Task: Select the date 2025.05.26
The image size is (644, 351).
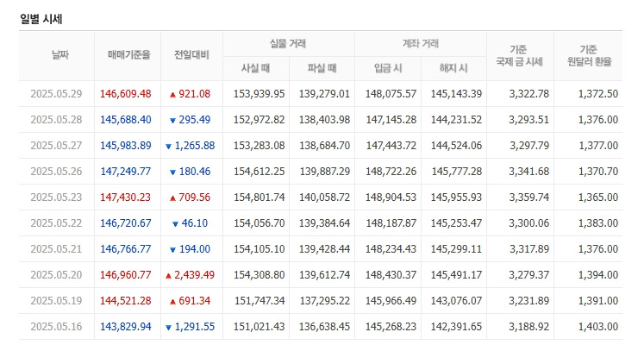Action: (x=56, y=172)
